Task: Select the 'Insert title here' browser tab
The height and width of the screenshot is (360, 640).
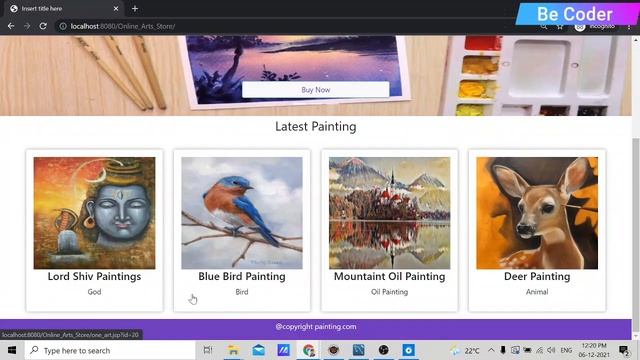Action: [x=63, y=9]
